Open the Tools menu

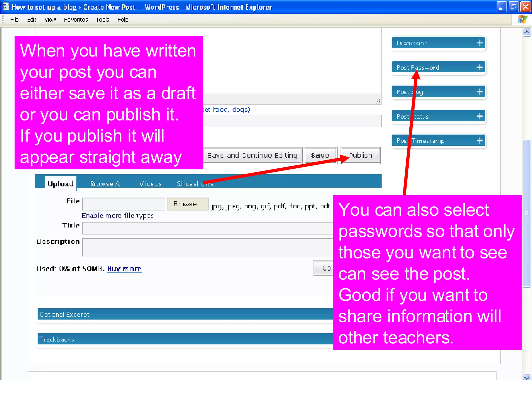(103, 20)
